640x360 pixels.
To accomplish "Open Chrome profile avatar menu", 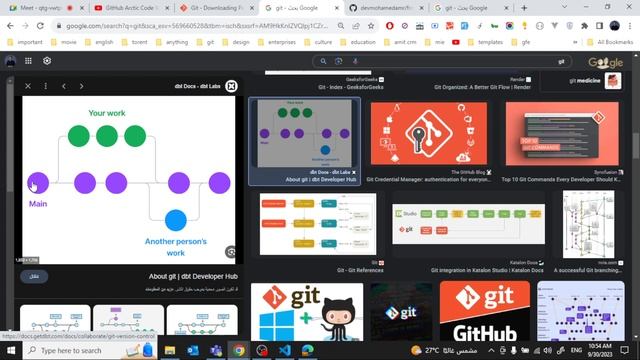I will pos(615,26).
